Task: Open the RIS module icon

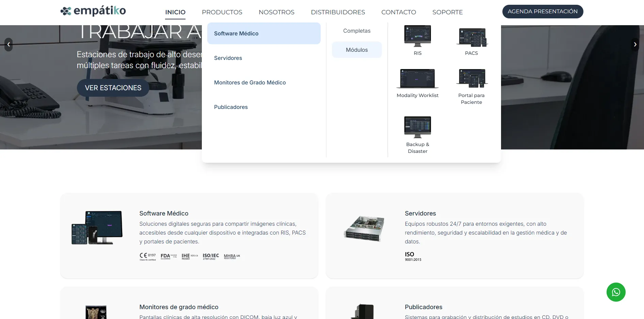Action: [417, 36]
